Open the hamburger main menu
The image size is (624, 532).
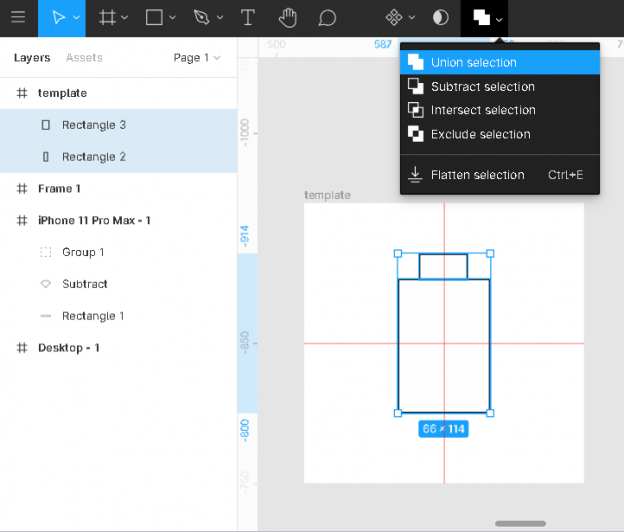click(18, 18)
